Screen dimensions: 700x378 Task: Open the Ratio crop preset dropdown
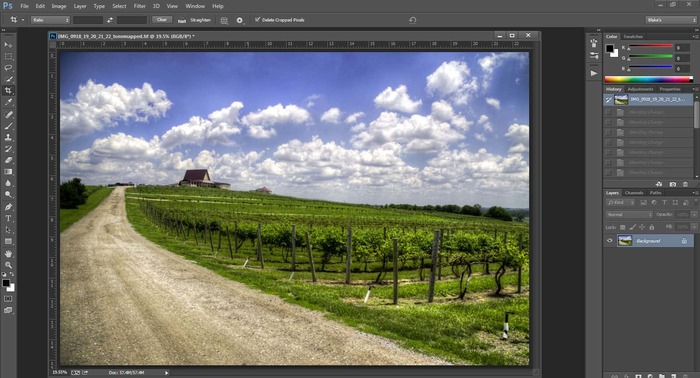click(x=50, y=20)
